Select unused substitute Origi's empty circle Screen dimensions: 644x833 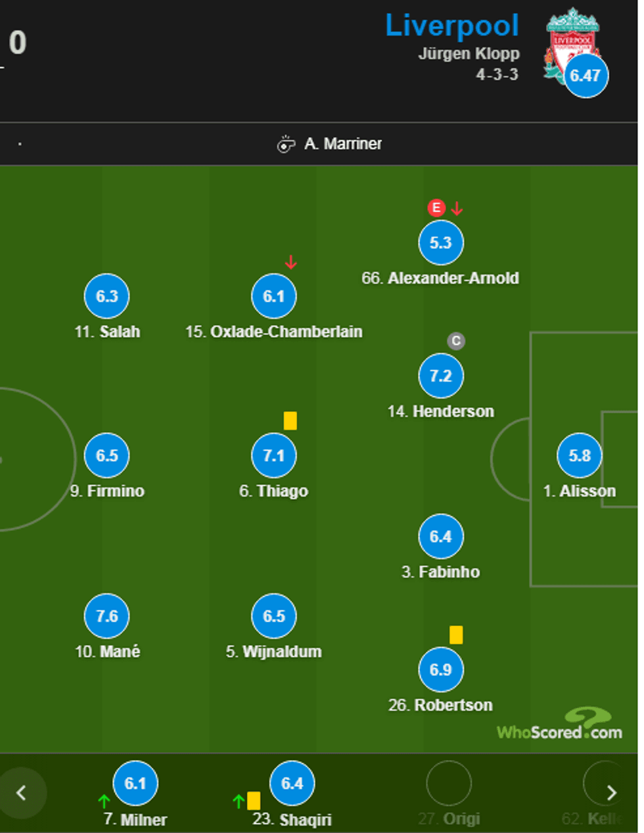(449, 783)
